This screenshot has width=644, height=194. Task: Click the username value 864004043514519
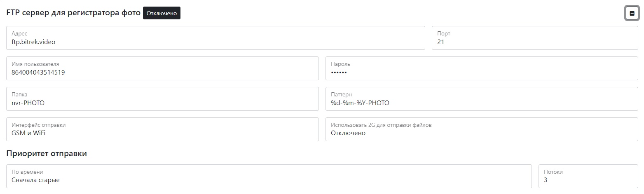click(38, 72)
